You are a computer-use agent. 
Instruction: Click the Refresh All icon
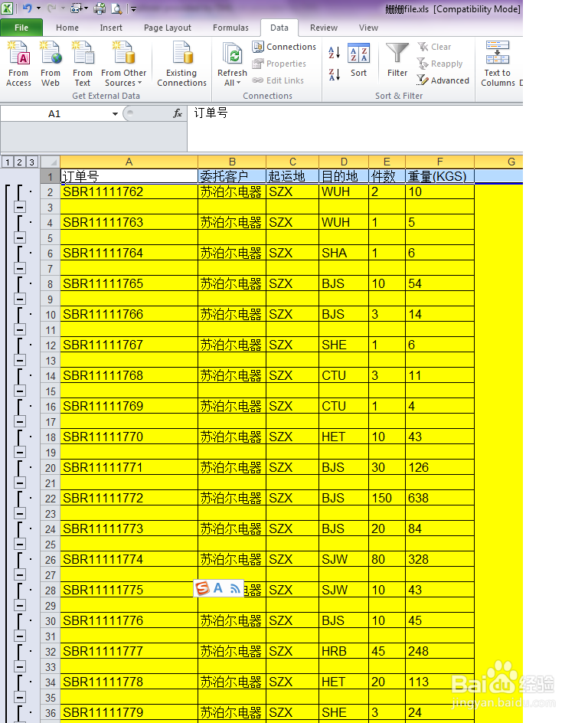click(x=233, y=55)
